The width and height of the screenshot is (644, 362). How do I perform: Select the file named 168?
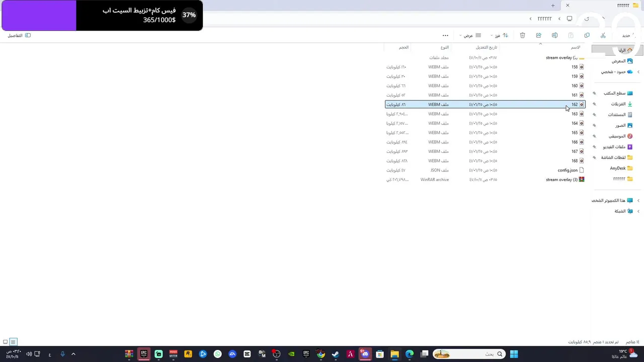point(485,161)
